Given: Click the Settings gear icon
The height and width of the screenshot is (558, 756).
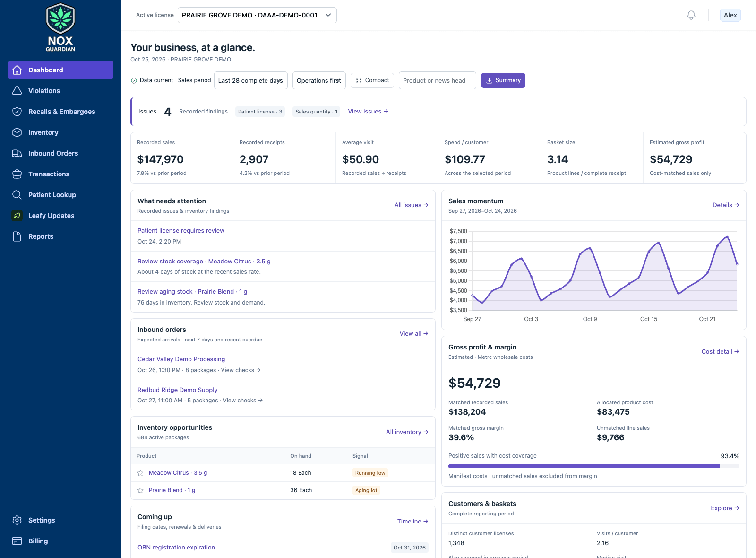Looking at the screenshot, I should (17, 520).
